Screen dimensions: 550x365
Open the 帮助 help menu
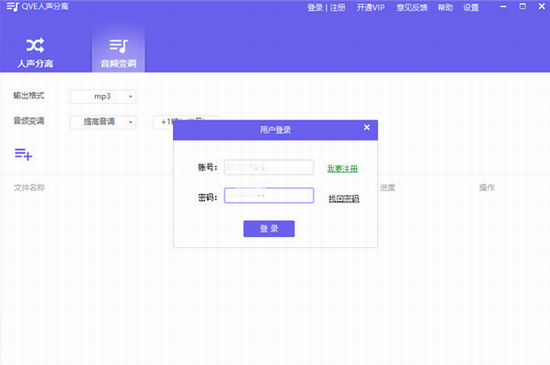pos(445,8)
